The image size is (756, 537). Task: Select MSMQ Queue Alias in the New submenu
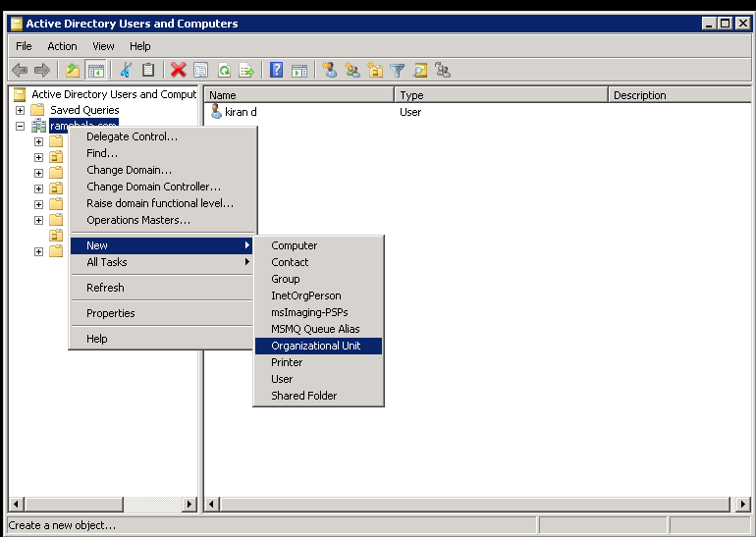tap(319, 329)
